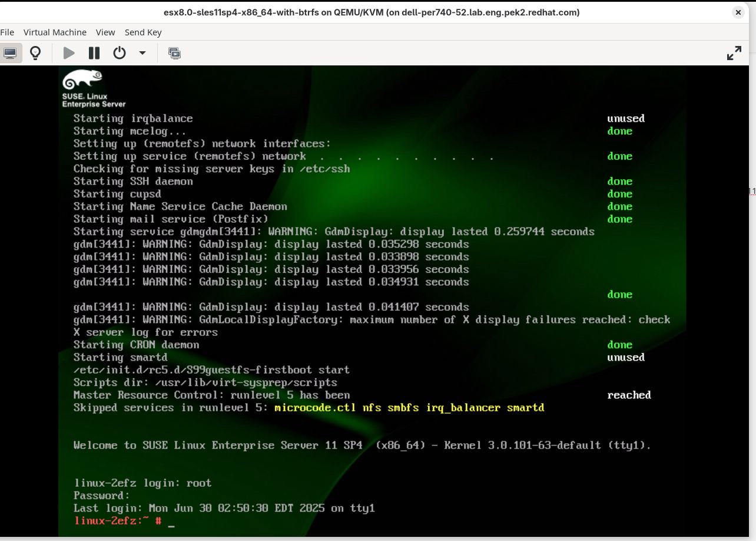Click 'Starting Name Service Cache Daemon' line
The height and width of the screenshot is (541, 756).
click(x=180, y=207)
